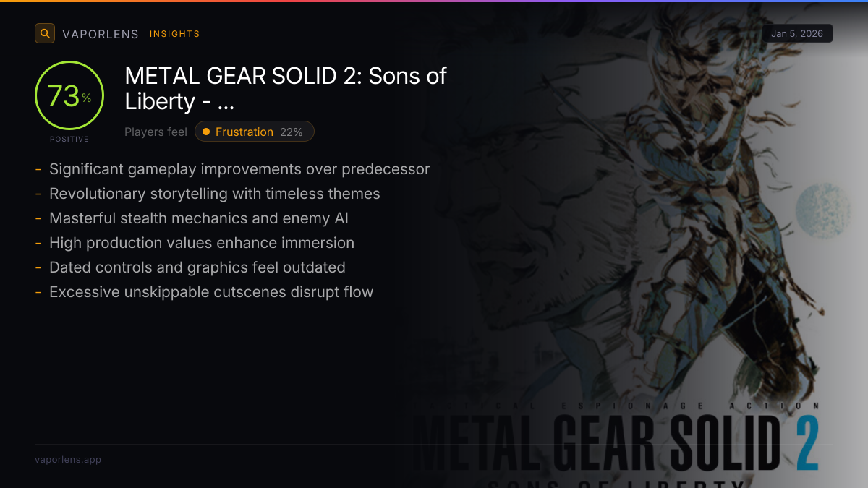
Task: Open the vaporlens.app footer link
Action: pyautogui.click(x=68, y=459)
